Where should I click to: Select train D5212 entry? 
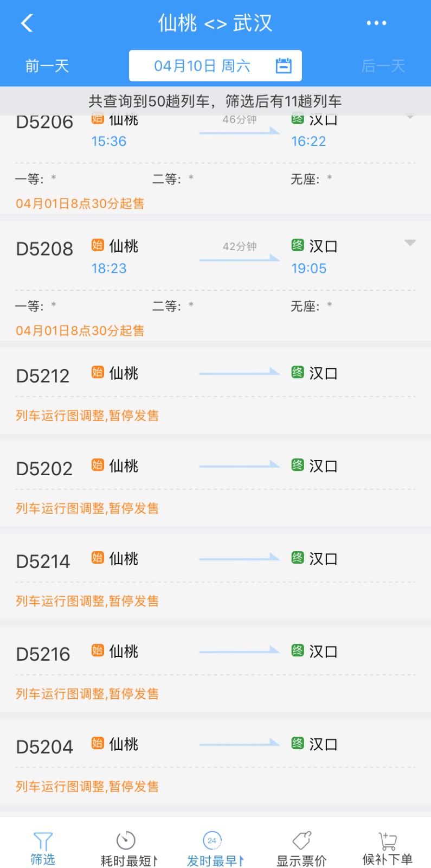215,391
